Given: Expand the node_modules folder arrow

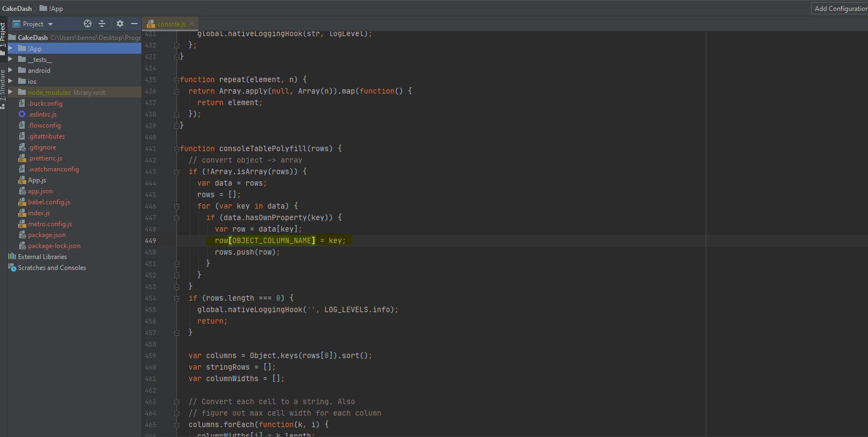Looking at the screenshot, I should pyautogui.click(x=10, y=92).
